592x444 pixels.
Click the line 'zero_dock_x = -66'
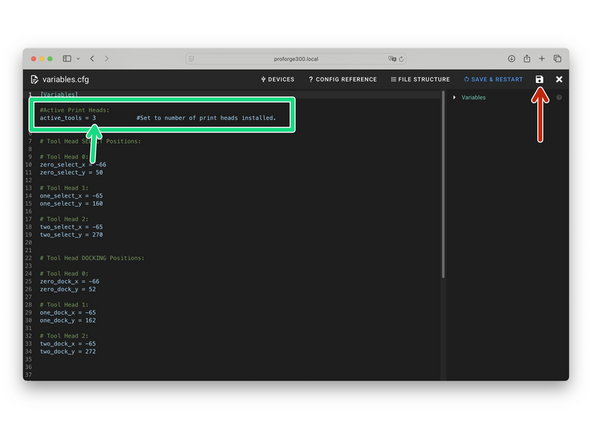69,281
